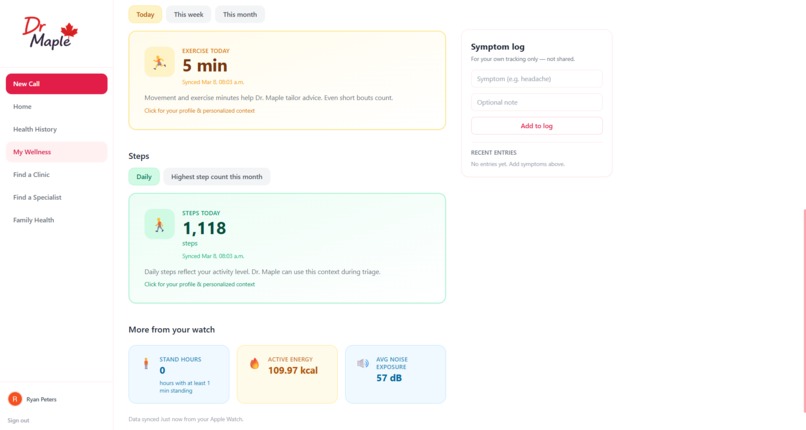Image resolution: width=806 pixels, height=430 pixels.
Task: Click the standing person Stand Hours icon
Action: tap(146, 363)
